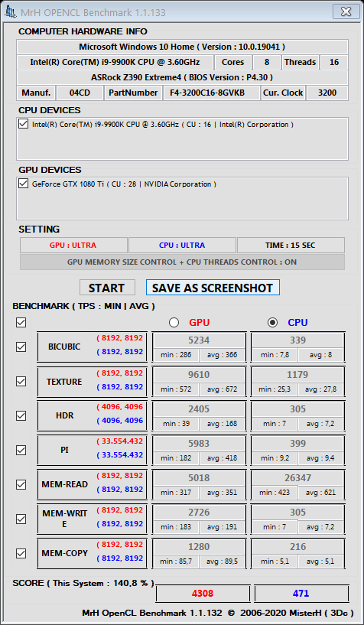The image size is (364, 625).
Task: Click the PI GPU score 5983
Action: click(199, 443)
